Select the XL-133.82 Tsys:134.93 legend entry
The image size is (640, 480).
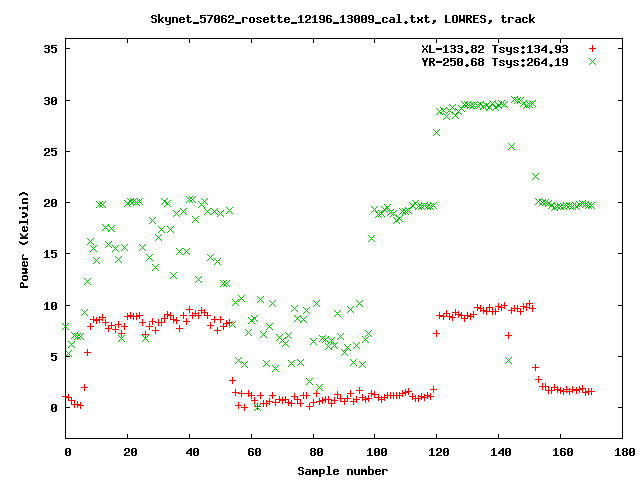pos(495,49)
